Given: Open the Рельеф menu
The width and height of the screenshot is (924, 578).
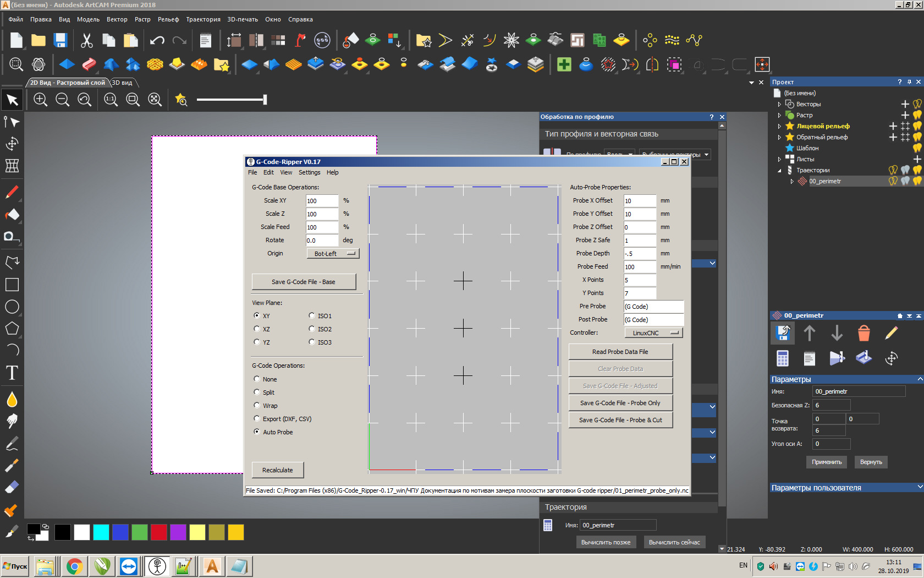Looking at the screenshot, I should coord(168,19).
